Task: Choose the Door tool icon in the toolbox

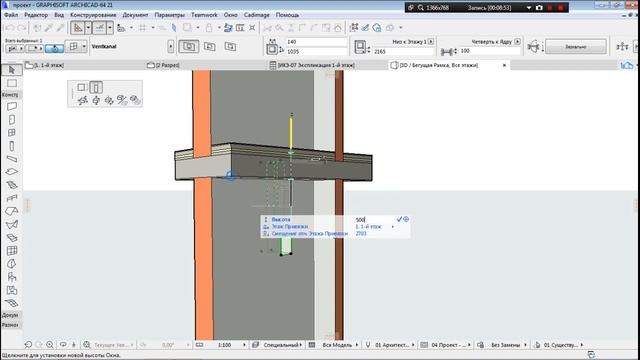Action: point(11,120)
